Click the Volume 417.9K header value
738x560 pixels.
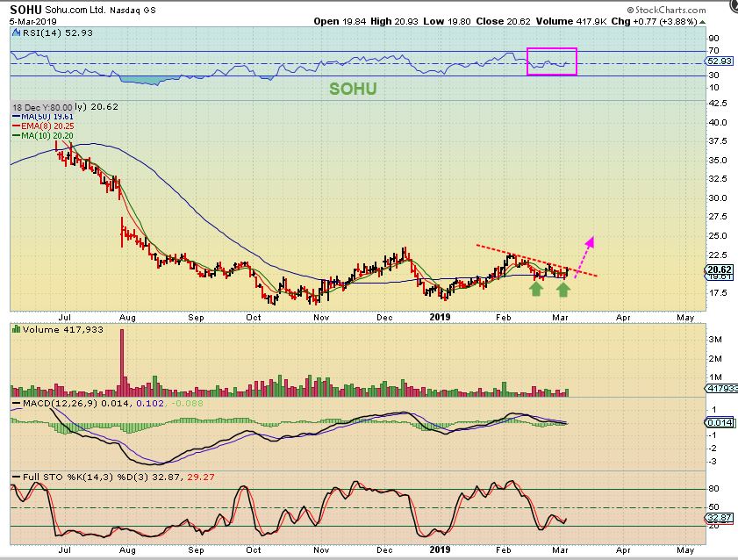571,22
